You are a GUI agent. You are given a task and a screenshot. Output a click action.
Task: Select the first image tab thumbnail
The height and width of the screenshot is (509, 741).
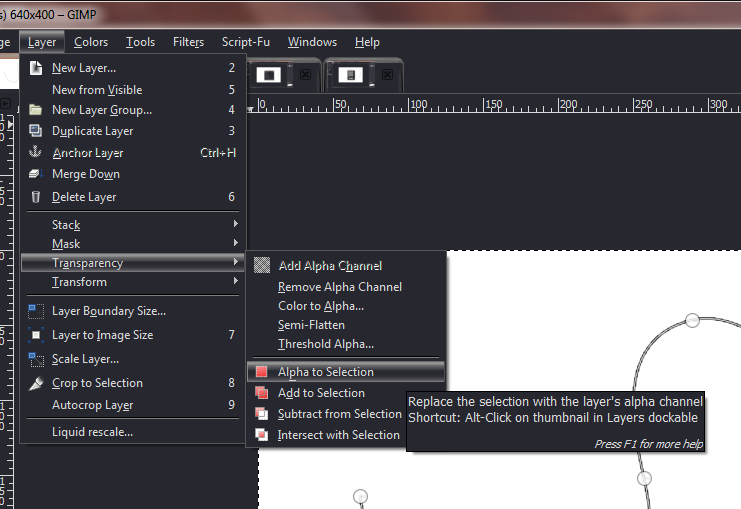point(269,75)
